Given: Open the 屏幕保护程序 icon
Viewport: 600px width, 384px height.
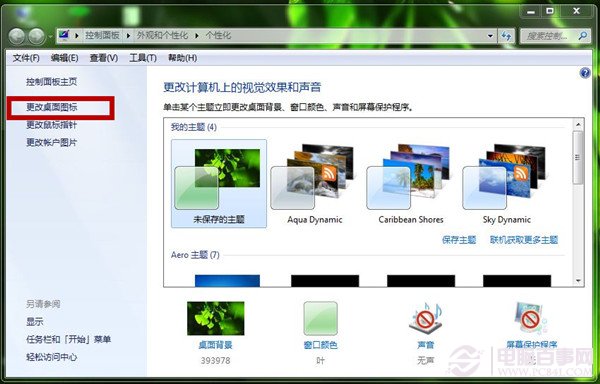Looking at the screenshot, I should [531, 318].
